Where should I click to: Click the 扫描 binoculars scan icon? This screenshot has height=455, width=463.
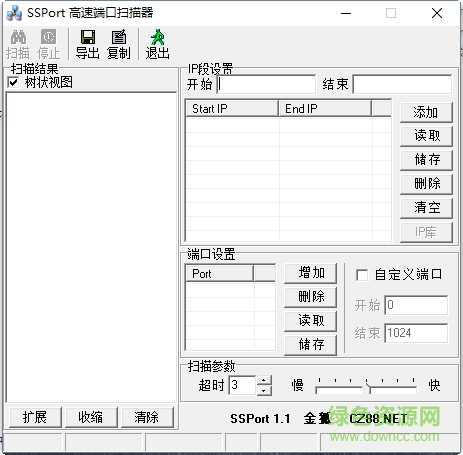coord(18,37)
